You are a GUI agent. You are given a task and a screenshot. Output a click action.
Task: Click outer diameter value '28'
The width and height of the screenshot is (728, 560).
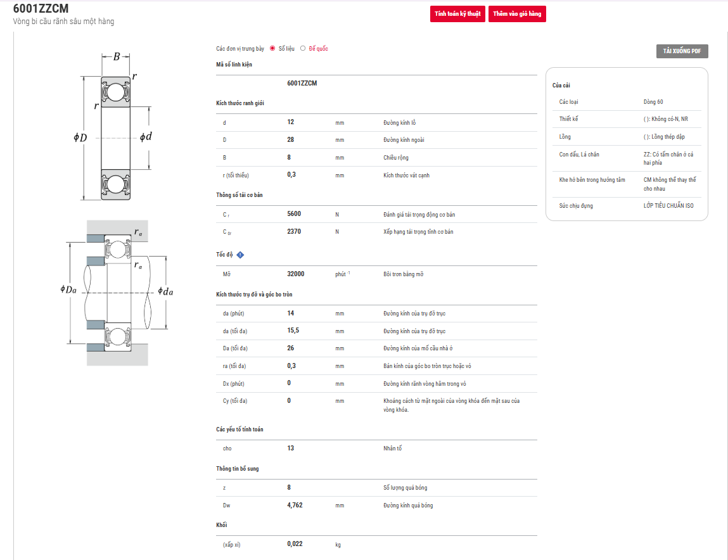click(x=291, y=140)
